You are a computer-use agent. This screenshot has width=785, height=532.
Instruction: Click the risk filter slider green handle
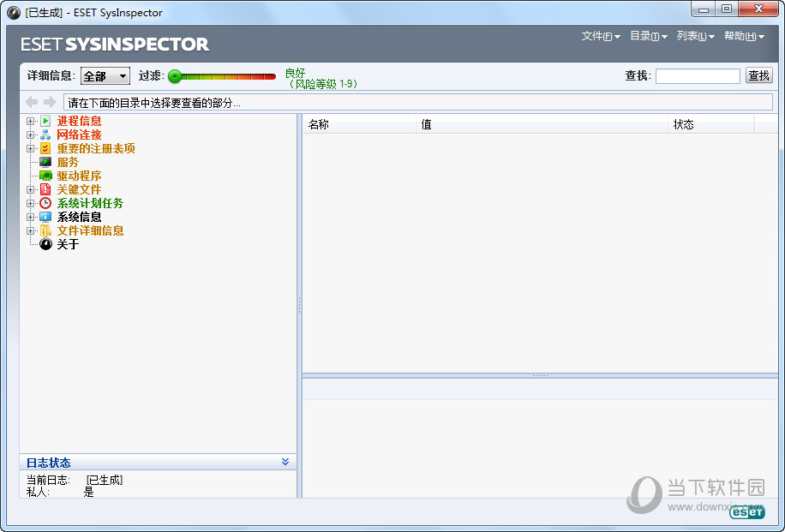pyautogui.click(x=175, y=76)
